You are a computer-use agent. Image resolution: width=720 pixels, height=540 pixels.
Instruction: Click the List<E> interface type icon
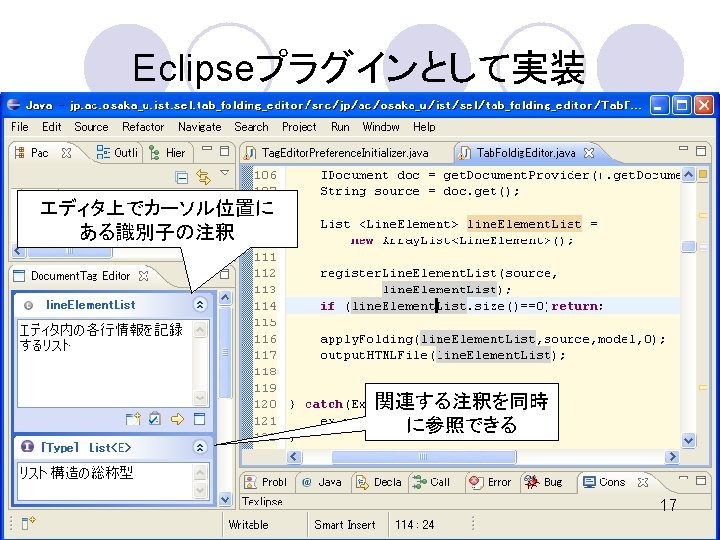pos(28,446)
